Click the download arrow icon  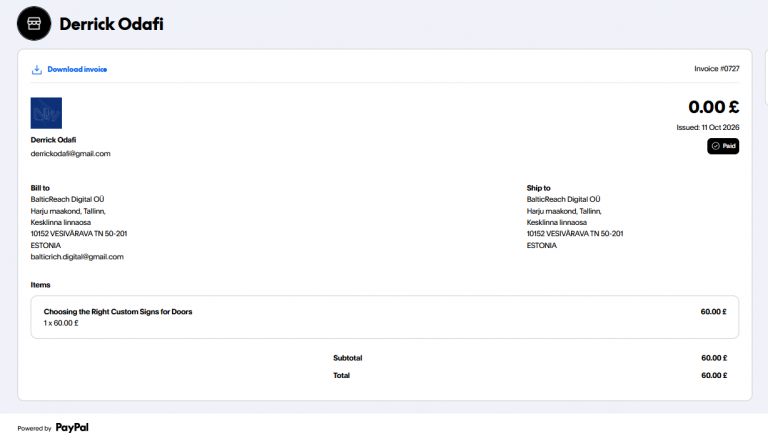pyautogui.click(x=37, y=70)
